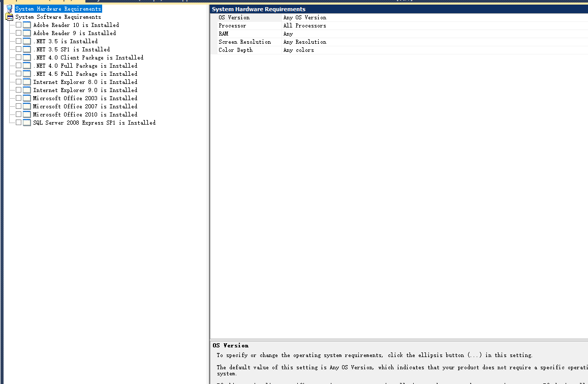
Task: Check Microsoft Office 2003 is Installed box
Action: (18, 98)
